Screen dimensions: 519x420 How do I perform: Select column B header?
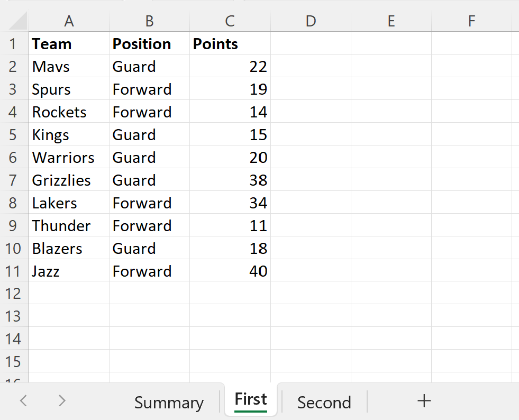click(150, 21)
